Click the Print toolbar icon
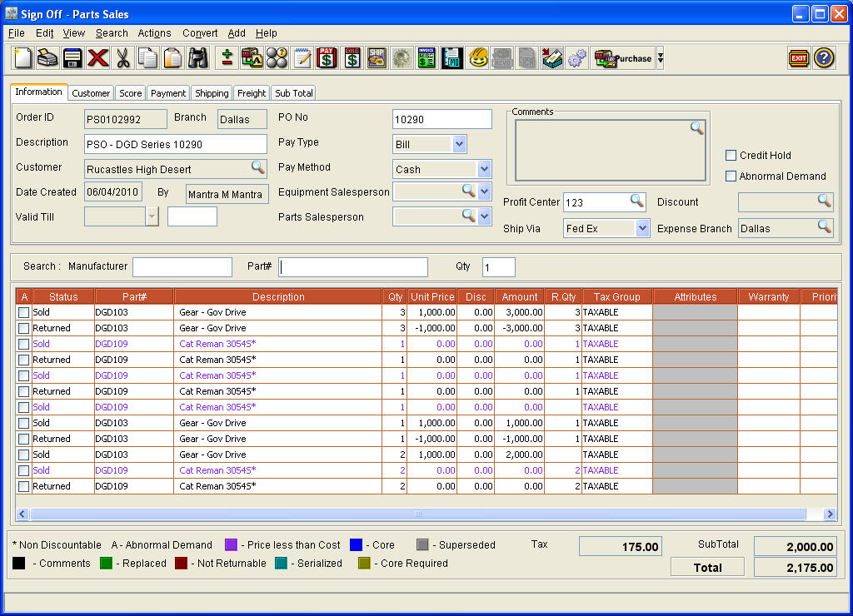Viewport: 853px width, 616px height. tap(47, 57)
